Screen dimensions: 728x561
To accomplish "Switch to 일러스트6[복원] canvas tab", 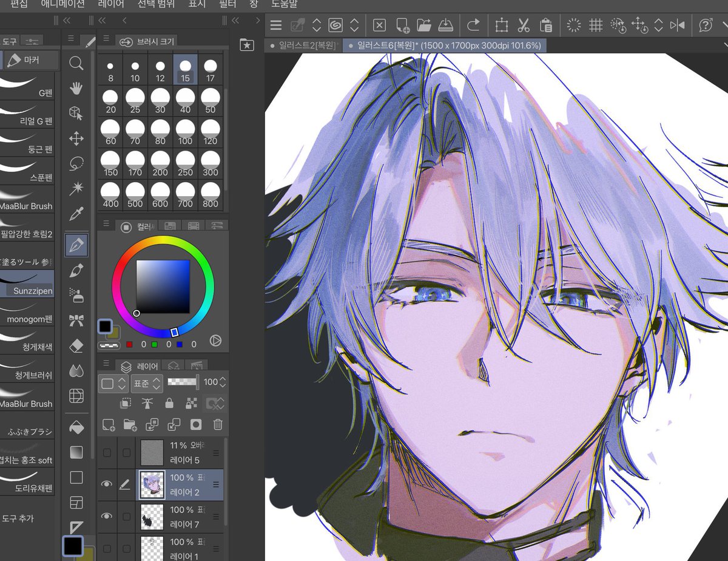I will pyautogui.click(x=445, y=46).
